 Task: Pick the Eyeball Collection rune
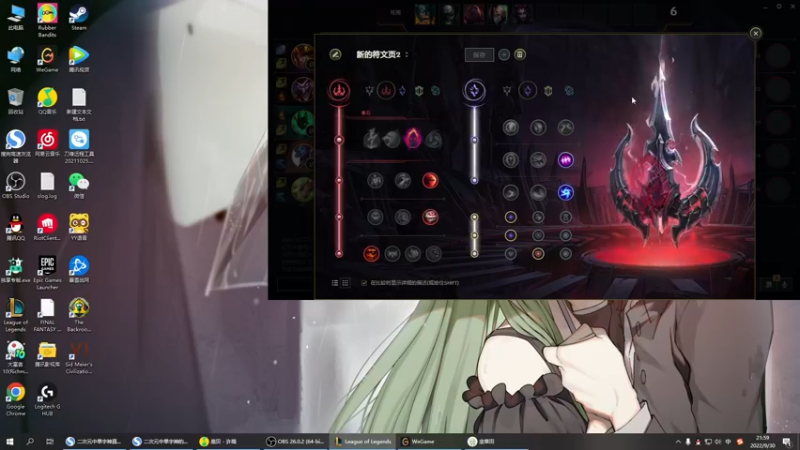pos(430,217)
